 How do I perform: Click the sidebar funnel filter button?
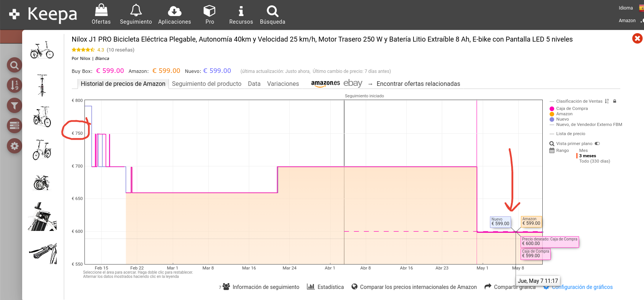click(x=14, y=105)
